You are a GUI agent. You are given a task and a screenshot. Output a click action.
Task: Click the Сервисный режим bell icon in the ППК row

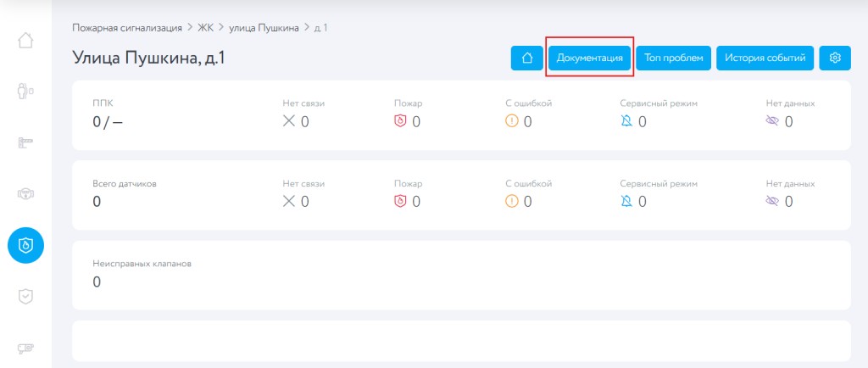pyautogui.click(x=626, y=121)
